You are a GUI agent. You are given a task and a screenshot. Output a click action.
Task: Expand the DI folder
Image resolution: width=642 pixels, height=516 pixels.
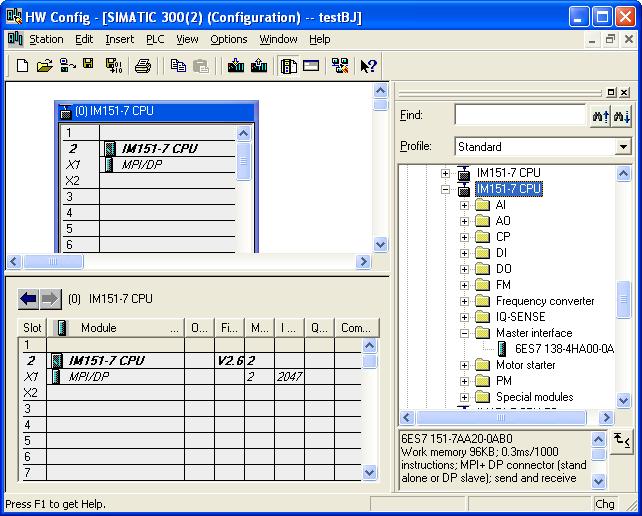pyautogui.click(x=464, y=253)
